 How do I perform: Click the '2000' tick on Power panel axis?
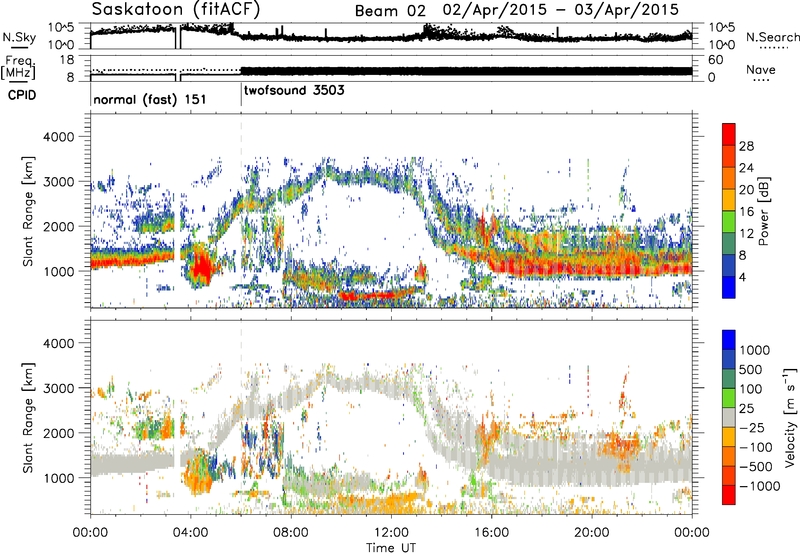pos(58,226)
